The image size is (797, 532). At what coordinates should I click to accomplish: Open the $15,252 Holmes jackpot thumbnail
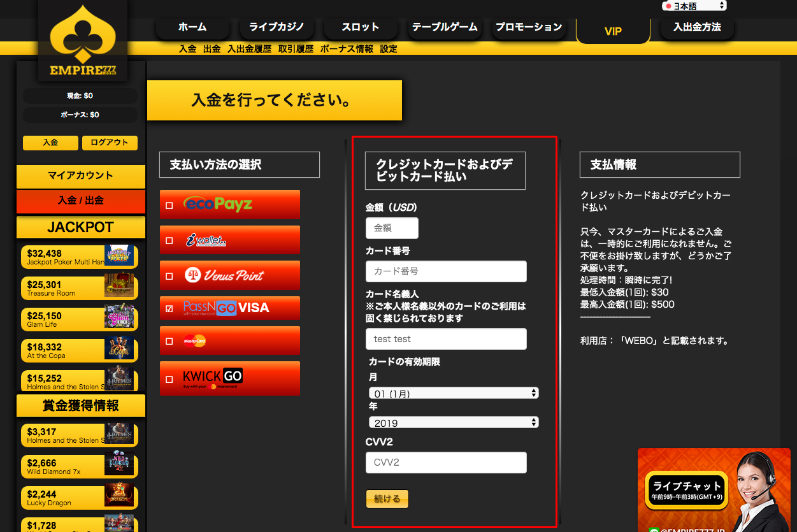click(x=119, y=379)
